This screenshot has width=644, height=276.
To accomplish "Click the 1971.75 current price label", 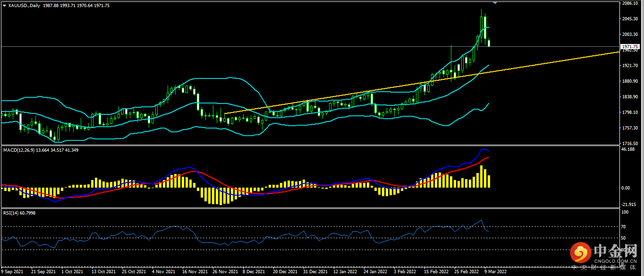I will tap(630, 47).
